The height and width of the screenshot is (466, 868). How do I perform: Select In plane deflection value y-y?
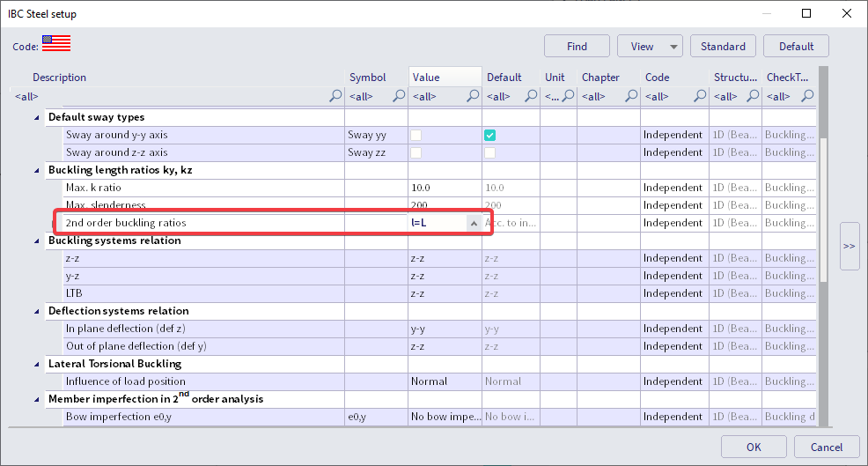point(445,329)
